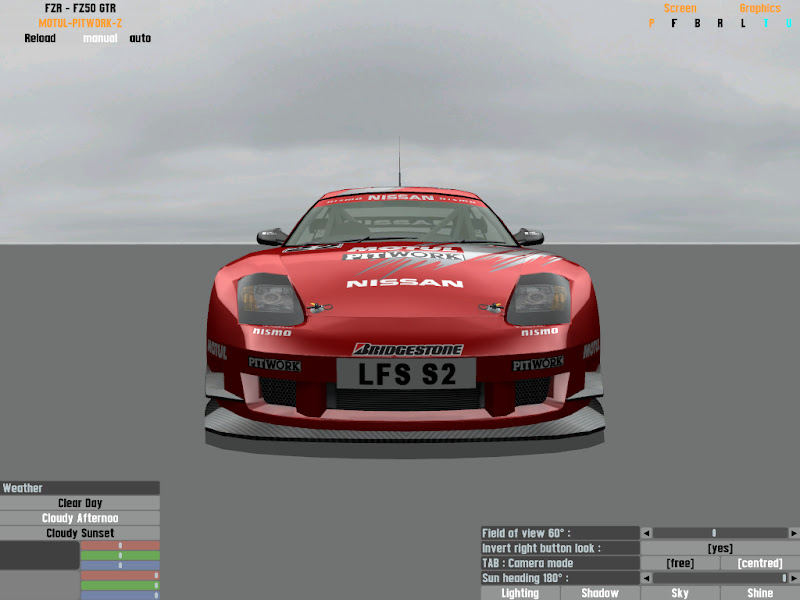
Task: Click the LFS S2 number plate on car
Action: click(406, 373)
